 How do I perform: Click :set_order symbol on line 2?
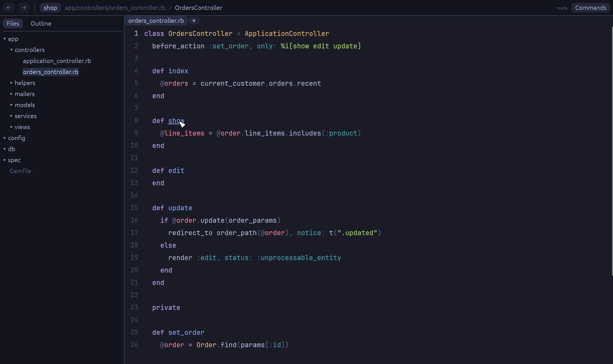tap(228, 46)
